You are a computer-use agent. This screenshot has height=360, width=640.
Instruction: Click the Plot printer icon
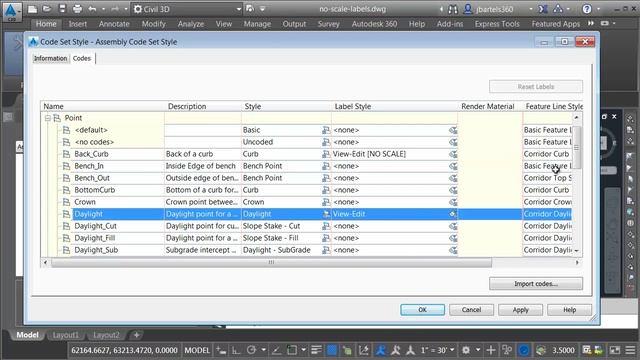(x=77, y=9)
